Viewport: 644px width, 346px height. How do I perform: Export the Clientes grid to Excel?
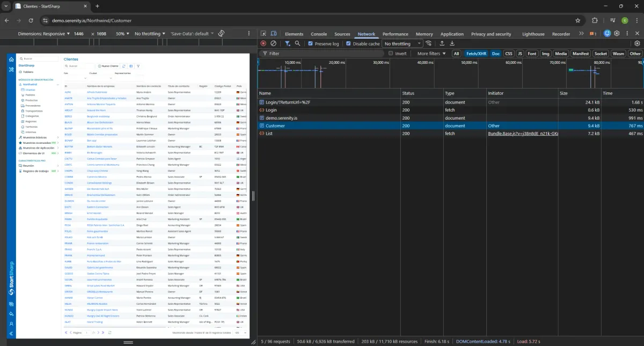pos(130,65)
